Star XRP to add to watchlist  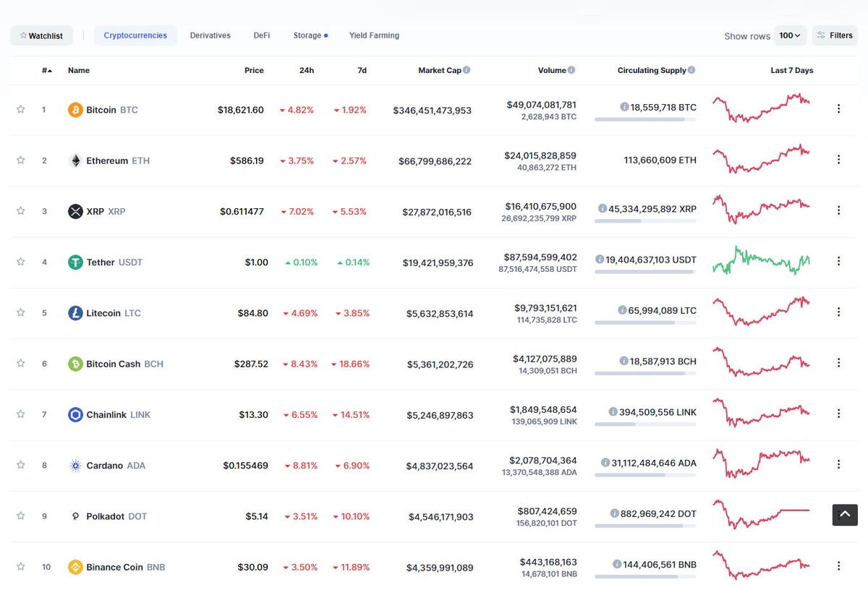pos(21,211)
